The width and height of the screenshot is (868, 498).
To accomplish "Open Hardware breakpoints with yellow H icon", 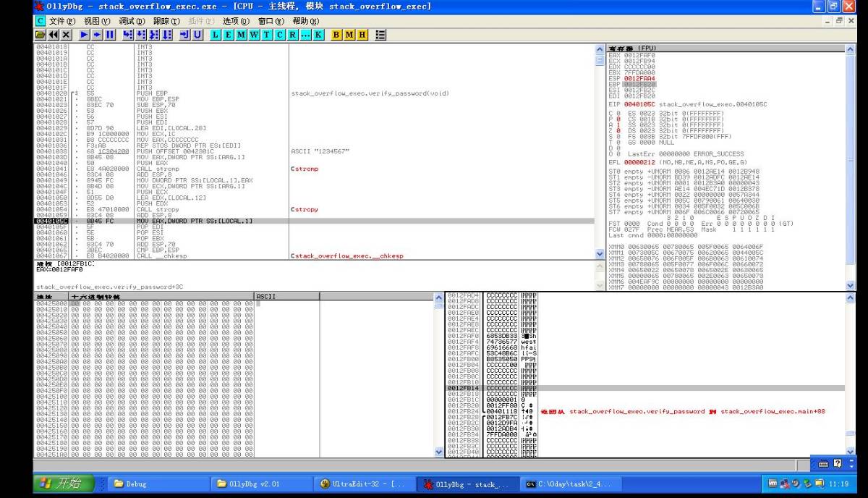I will coord(362,35).
